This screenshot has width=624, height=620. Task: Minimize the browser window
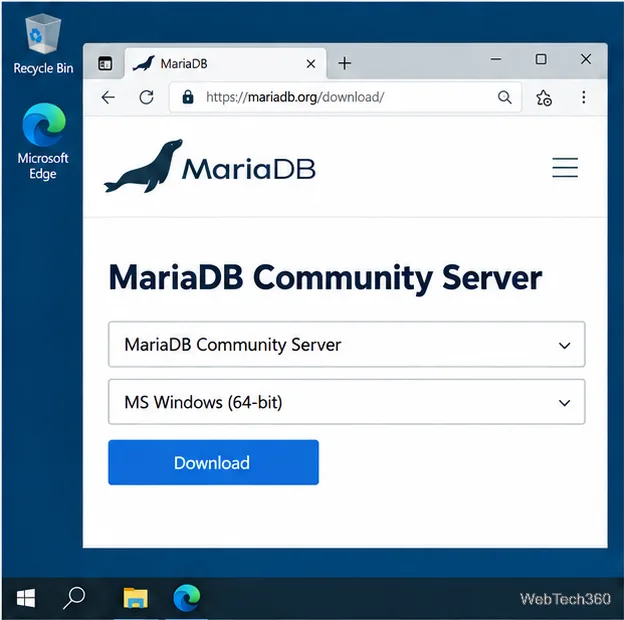point(496,59)
